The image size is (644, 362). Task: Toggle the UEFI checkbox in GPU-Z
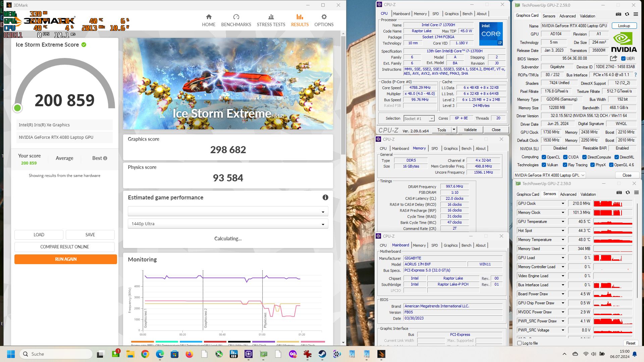(623, 59)
